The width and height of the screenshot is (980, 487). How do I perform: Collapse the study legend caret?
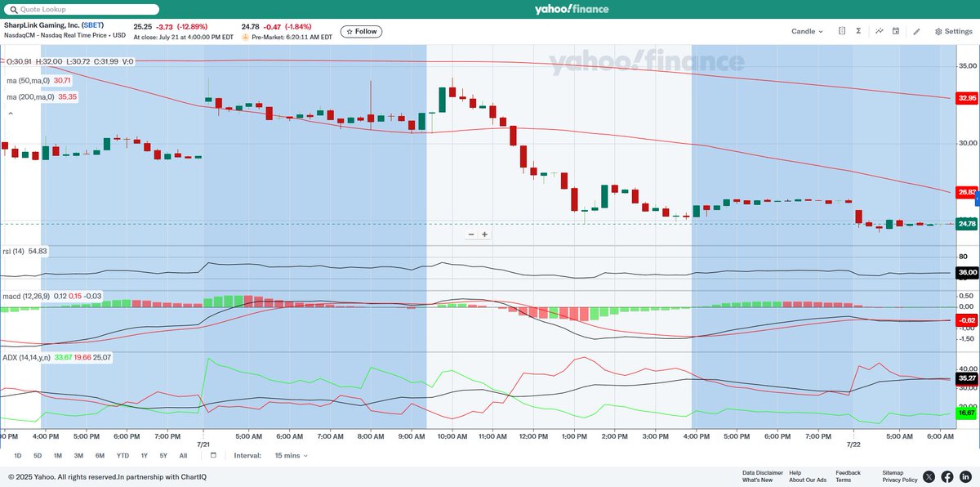(x=11, y=114)
